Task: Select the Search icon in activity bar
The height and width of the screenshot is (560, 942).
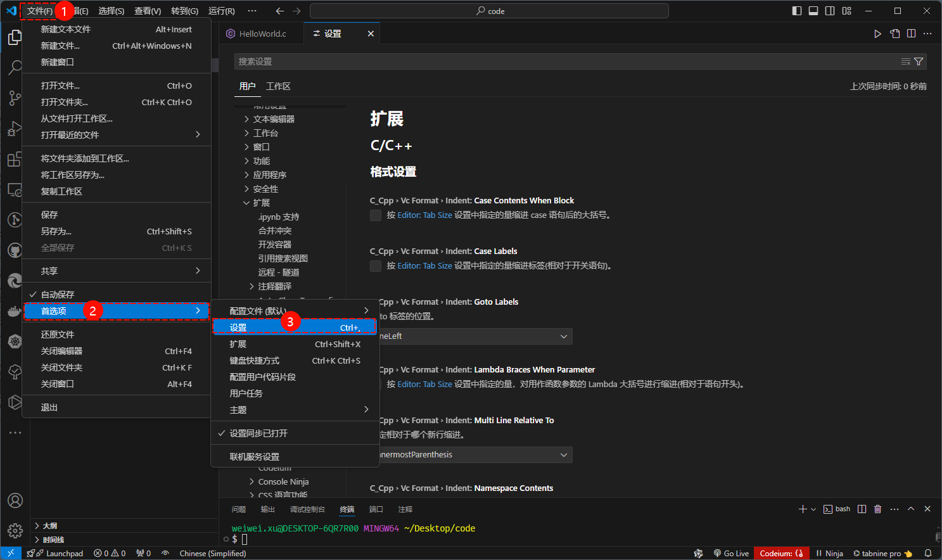Action: click(14, 68)
